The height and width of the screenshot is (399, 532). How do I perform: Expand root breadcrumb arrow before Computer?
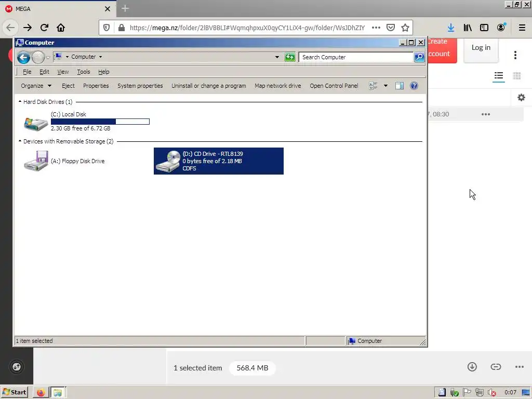click(67, 57)
